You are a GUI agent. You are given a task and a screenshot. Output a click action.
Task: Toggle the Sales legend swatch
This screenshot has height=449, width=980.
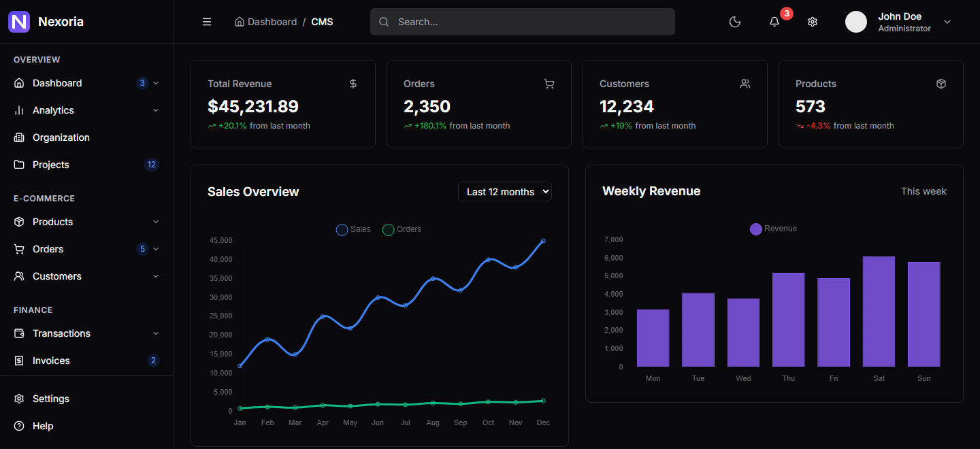click(342, 230)
